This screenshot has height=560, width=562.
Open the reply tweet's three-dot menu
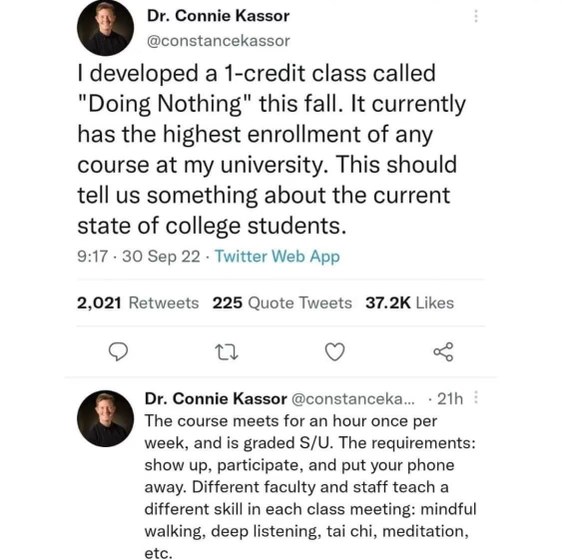(x=476, y=397)
